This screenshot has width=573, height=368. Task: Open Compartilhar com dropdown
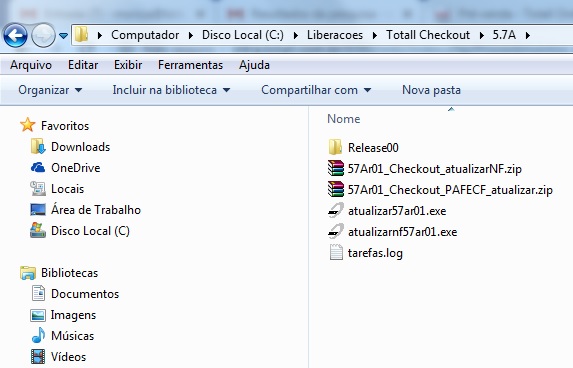click(316, 90)
